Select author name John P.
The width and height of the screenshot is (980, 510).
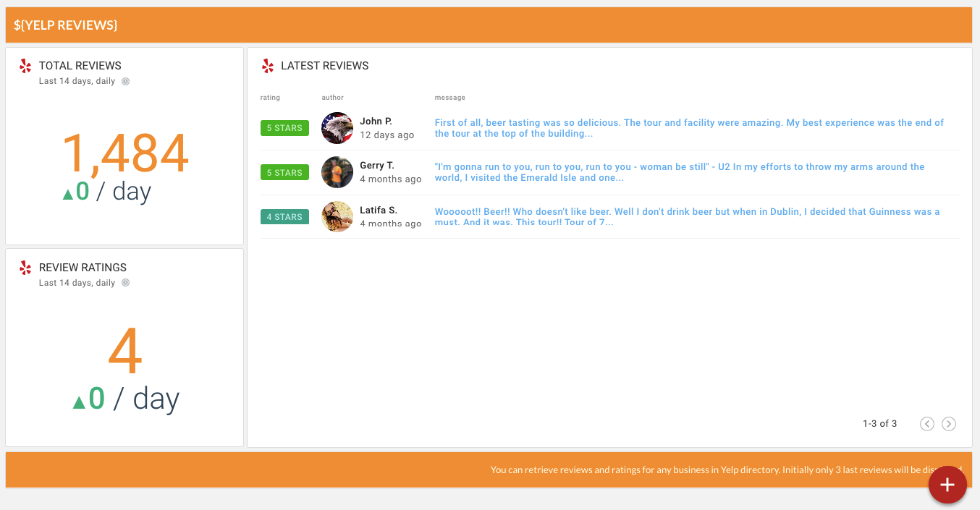click(x=376, y=122)
